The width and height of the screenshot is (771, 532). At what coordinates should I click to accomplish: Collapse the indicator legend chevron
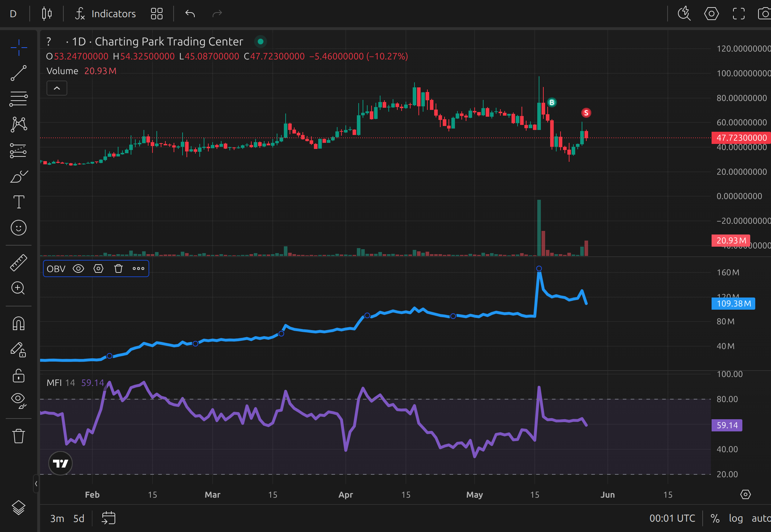pos(57,88)
